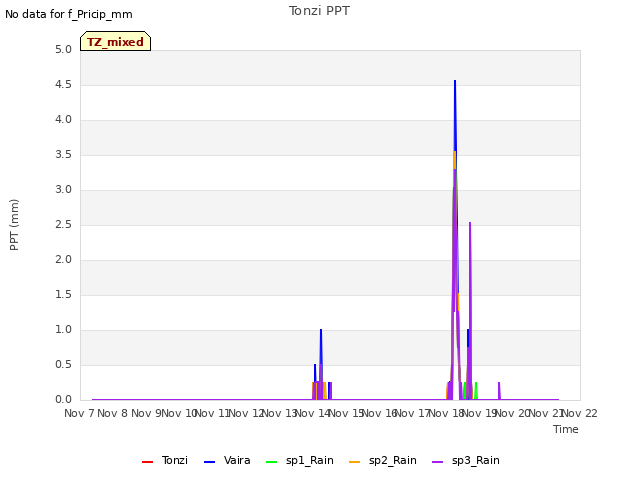
Task: Click the Tonzi PPT chart title
Action: [x=319, y=11]
